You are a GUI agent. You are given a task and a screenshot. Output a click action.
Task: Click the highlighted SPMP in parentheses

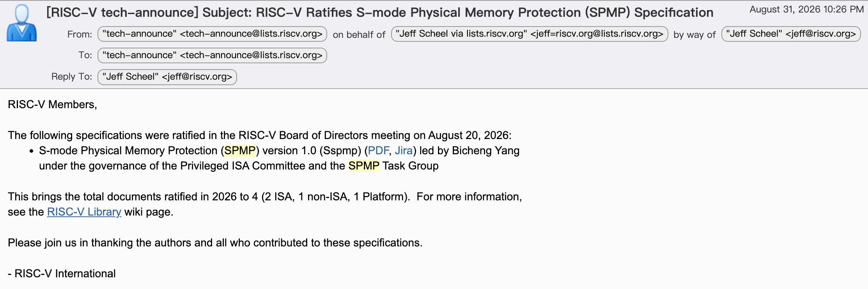(240, 151)
